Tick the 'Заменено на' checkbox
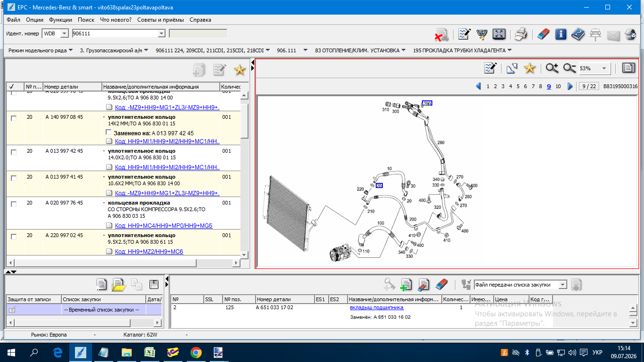The width and height of the screenshot is (644, 362). click(x=109, y=132)
